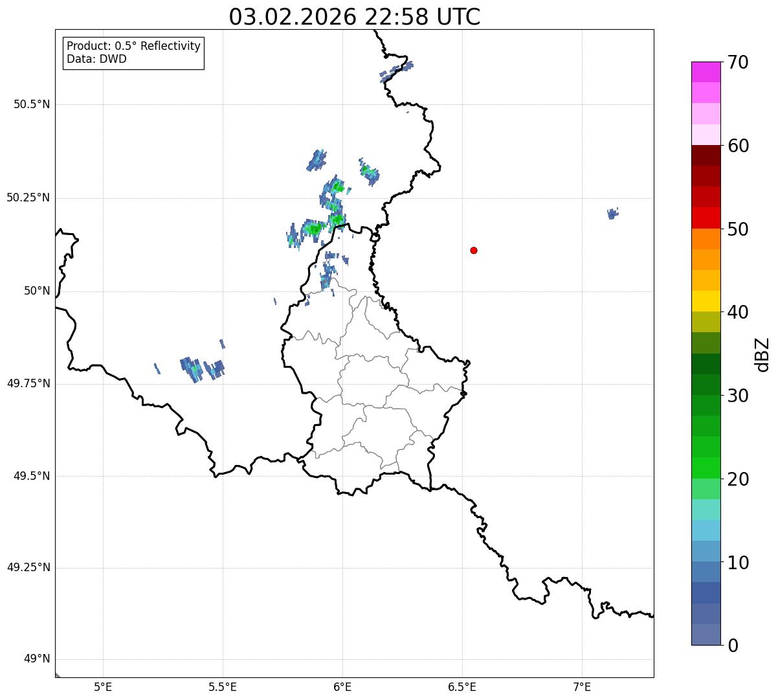The image size is (778, 700).
Task: Click the red dot location marker
Action: click(x=474, y=251)
